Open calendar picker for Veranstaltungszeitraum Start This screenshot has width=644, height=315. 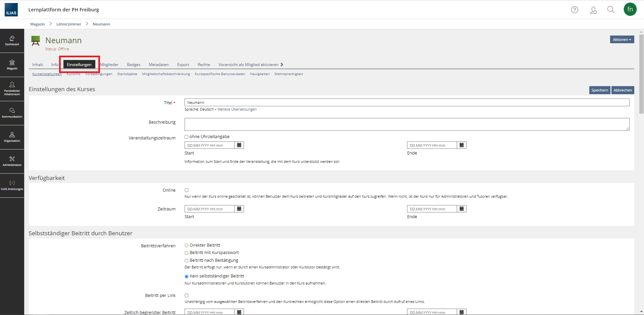[x=239, y=145]
